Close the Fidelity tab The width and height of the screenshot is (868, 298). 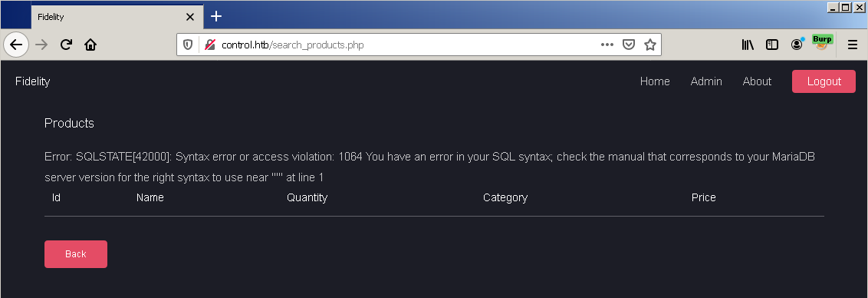tap(190, 17)
